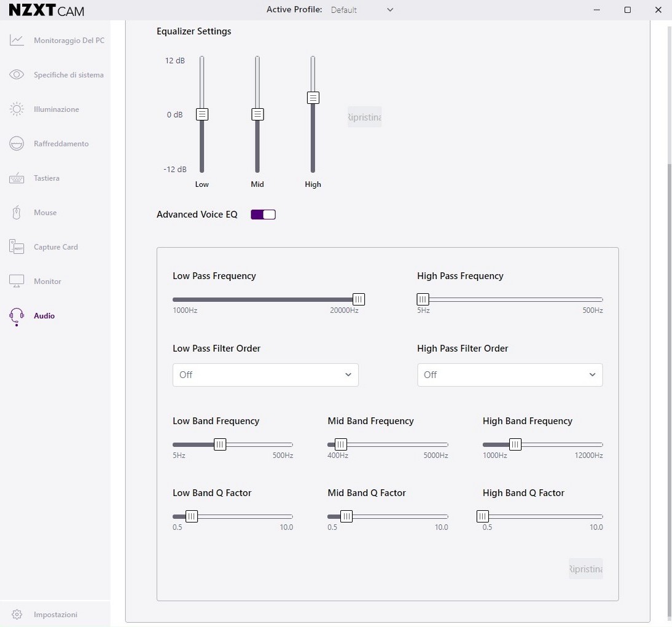The image size is (672, 627).
Task: Click the Tastiera keyboard icon
Action: click(x=17, y=178)
